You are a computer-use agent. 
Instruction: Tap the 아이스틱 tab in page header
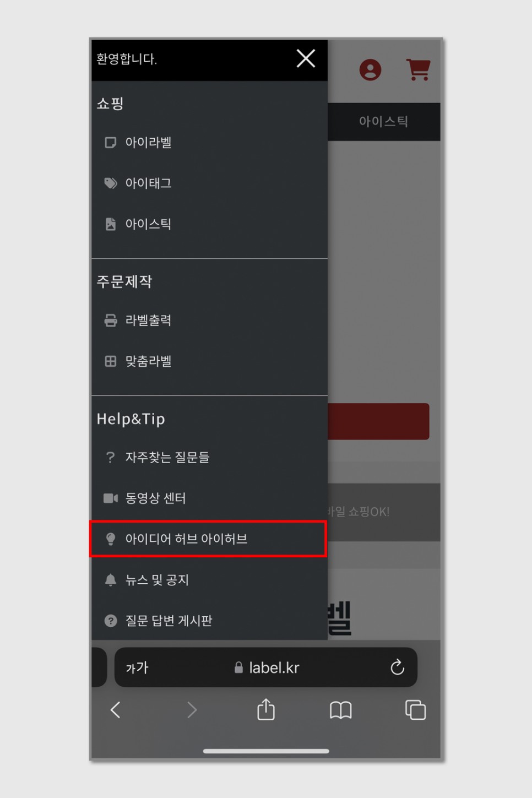pos(383,122)
